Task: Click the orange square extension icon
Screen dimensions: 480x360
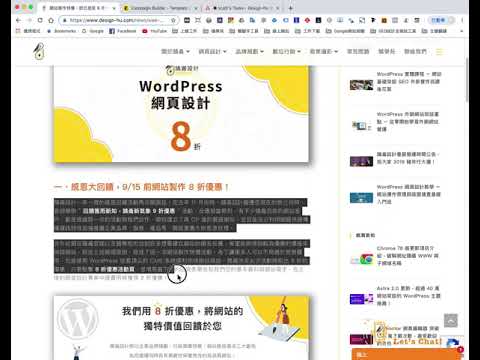Action: [x=384, y=20]
